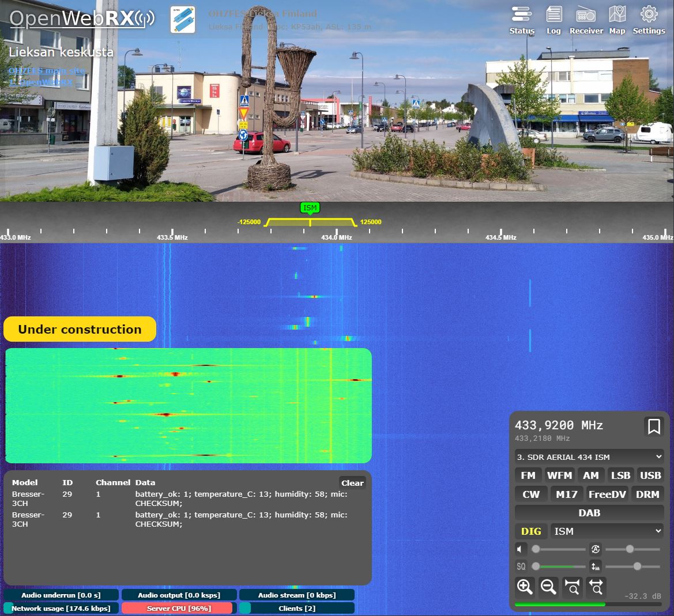Viewport: 674px width, 616px height.
Task: Toggle the DIG digital mode button
Action: pos(531,531)
